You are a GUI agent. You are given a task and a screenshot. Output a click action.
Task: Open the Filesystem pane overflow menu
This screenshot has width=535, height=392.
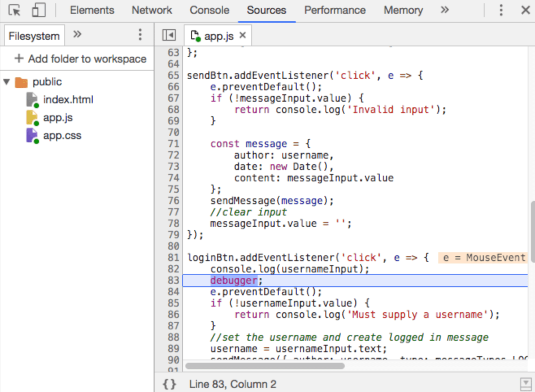(x=140, y=35)
